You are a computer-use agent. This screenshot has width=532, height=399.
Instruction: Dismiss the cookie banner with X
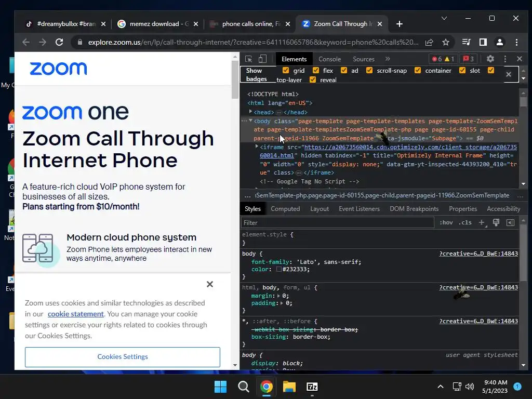point(210,284)
